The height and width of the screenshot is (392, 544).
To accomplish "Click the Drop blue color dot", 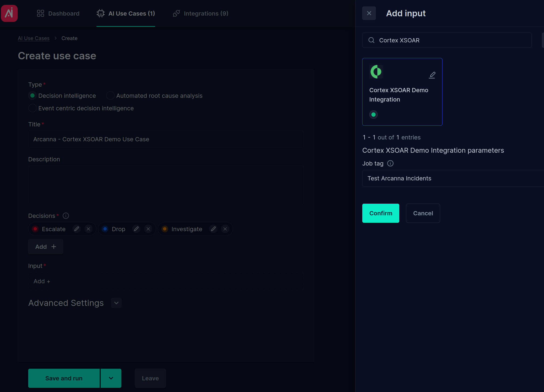I will (105, 229).
